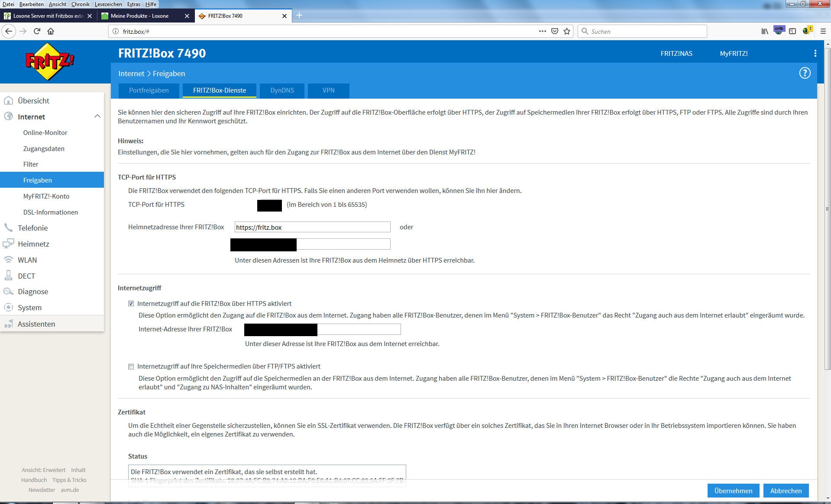Viewport: 831px width, 504px height.
Task: Open the help question mark icon
Action: click(x=805, y=73)
